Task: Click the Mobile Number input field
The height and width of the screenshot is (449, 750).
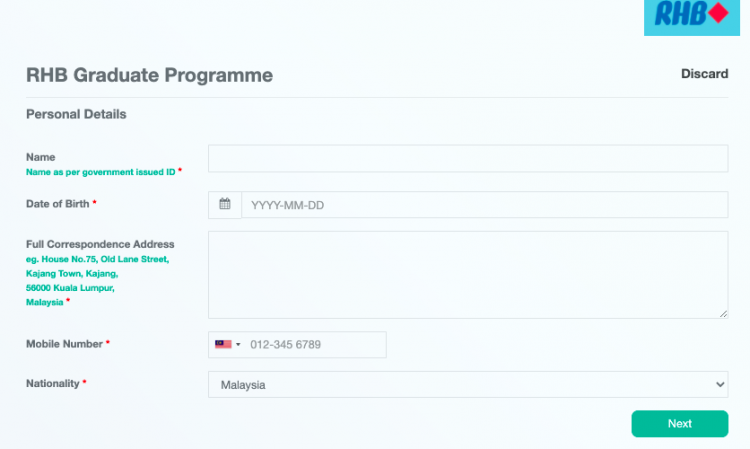Action: pos(310,345)
